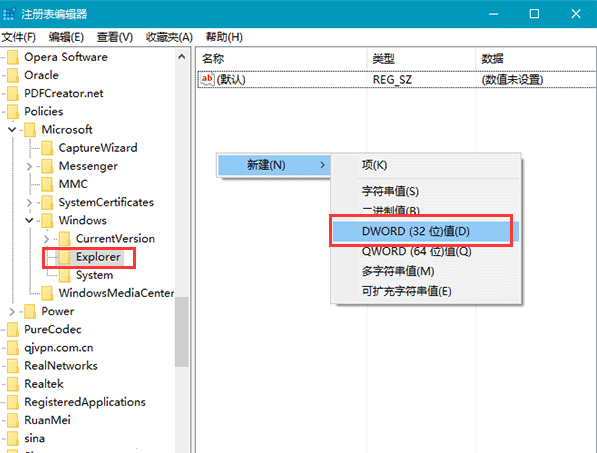This screenshot has width=597, height=453.
Task: Click the WindowsMediaCenter folder icon
Action: click(x=47, y=293)
